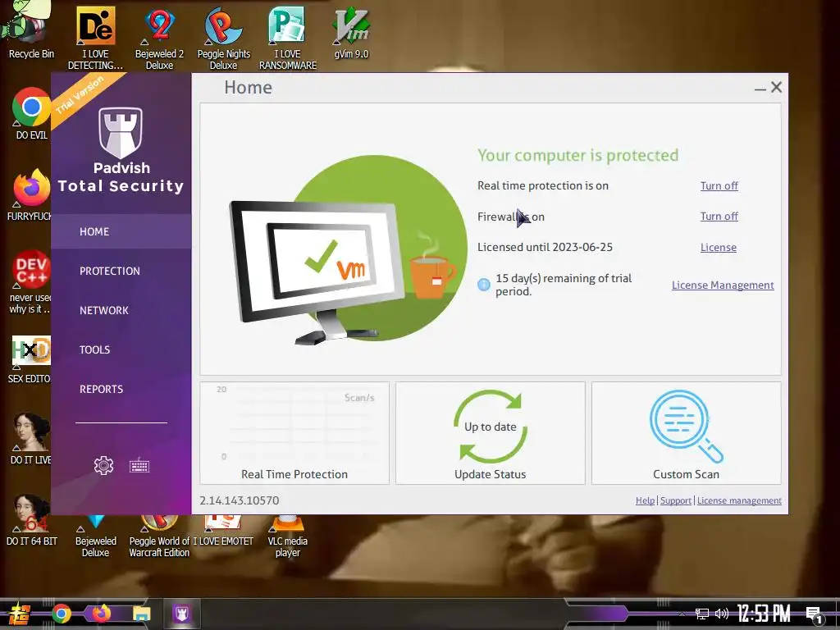Viewport: 840px width, 630px height.
Task: Click the Up to date refresh arrows icon
Action: point(491,427)
